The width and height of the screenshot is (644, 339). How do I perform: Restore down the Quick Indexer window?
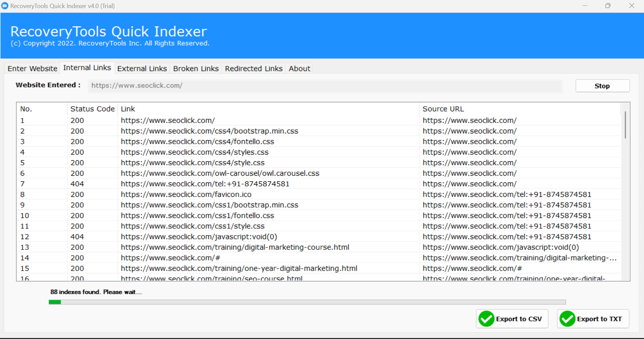pyautogui.click(x=608, y=6)
